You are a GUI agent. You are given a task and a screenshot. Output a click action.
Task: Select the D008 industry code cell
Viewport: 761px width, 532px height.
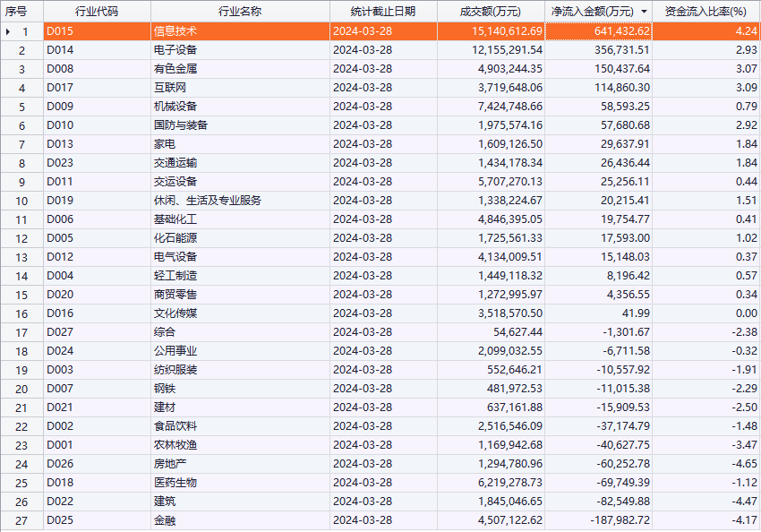pyautogui.click(x=61, y=69)
